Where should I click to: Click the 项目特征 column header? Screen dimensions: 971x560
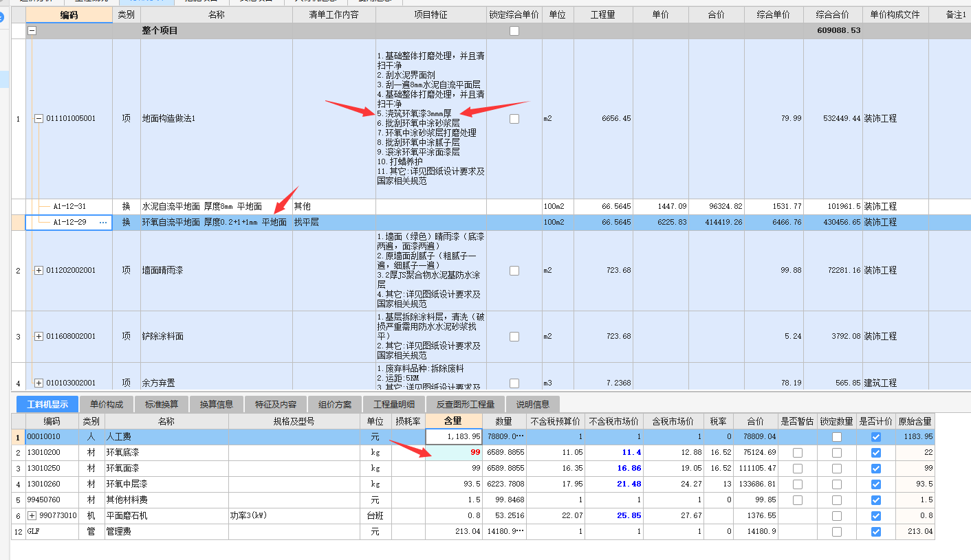(431, 14)
